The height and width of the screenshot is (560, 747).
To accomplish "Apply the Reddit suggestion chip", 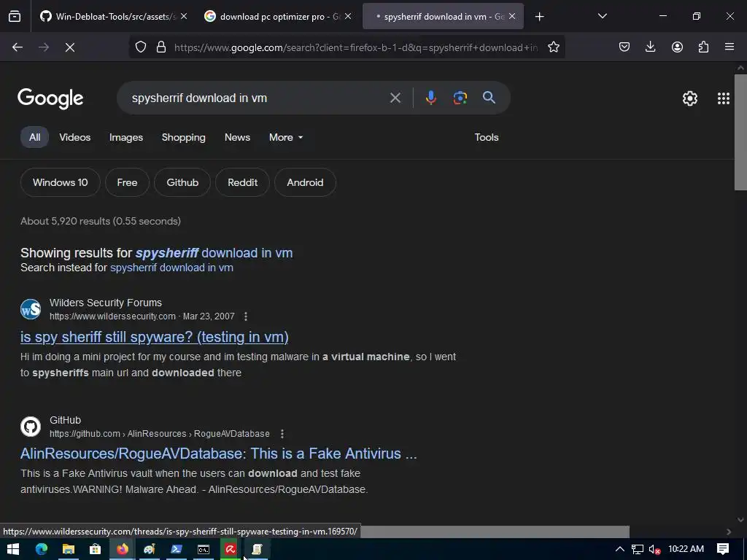I will click(242, 182).
